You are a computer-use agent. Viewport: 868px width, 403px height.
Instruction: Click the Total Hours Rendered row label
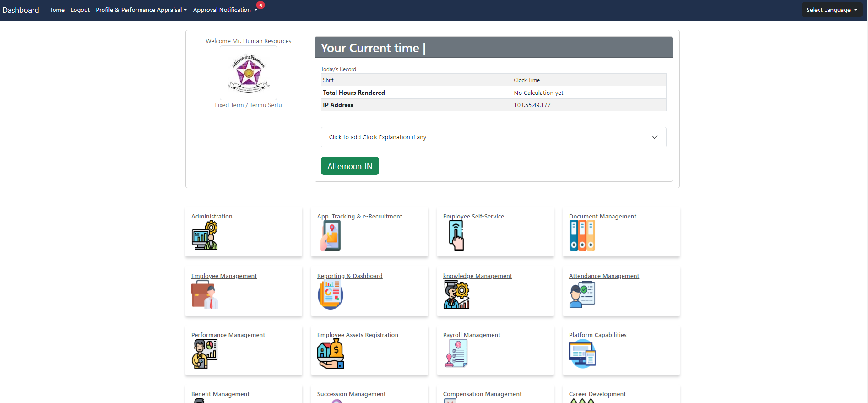pyautogui.click(x=354, y=93)
